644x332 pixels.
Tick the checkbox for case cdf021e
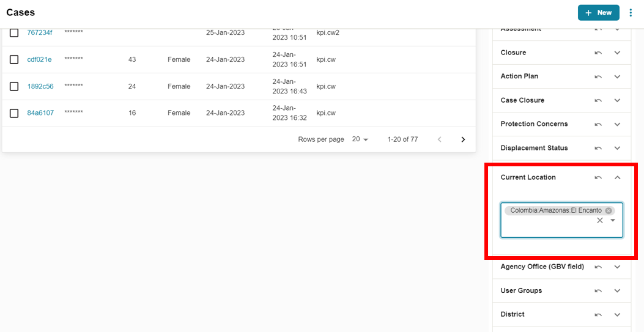(14, 59)
